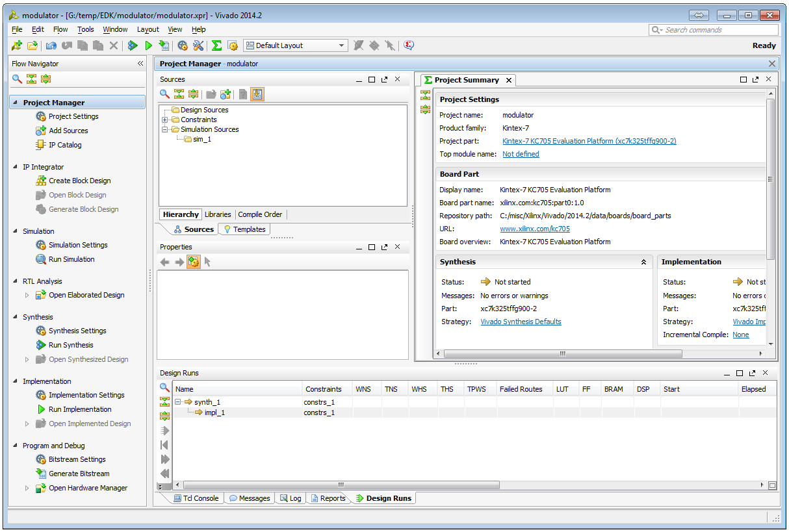Viewport: 789px width, 532px height.
Task: Click the Flow Navigator search magnifier icon
Action: click(18, 79)
